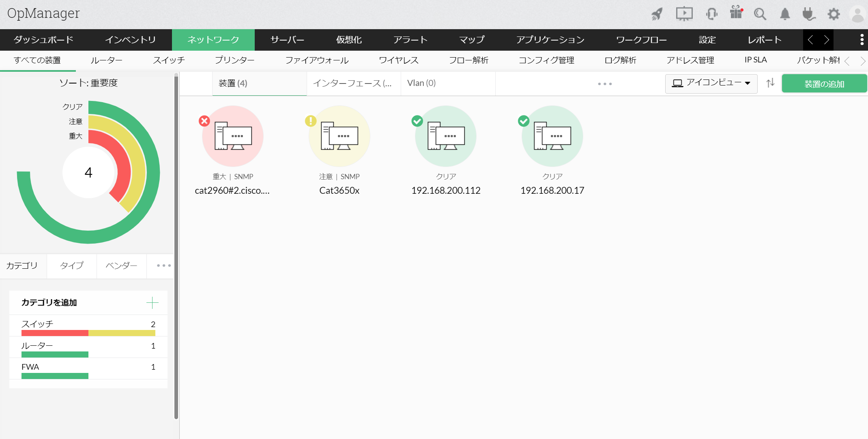Expand the three-dot menu beside ベンダー

tap(163, 266)
